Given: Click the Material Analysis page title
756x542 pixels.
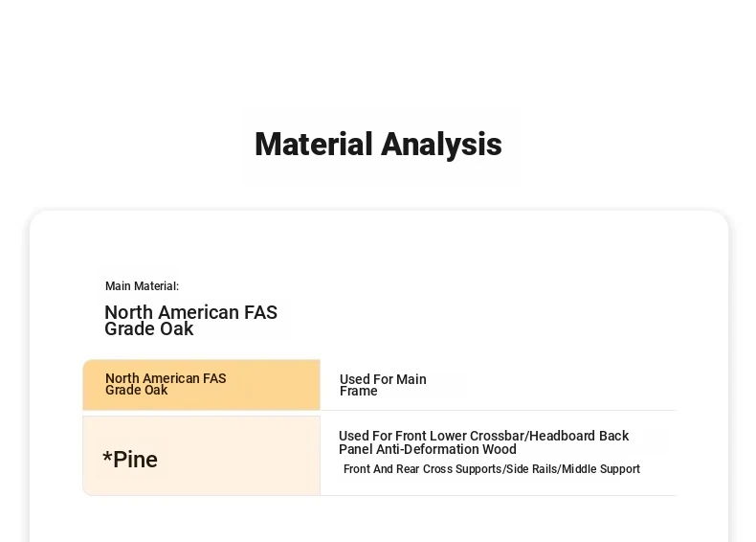Looking at the screenshot, I should pos(378,145).
